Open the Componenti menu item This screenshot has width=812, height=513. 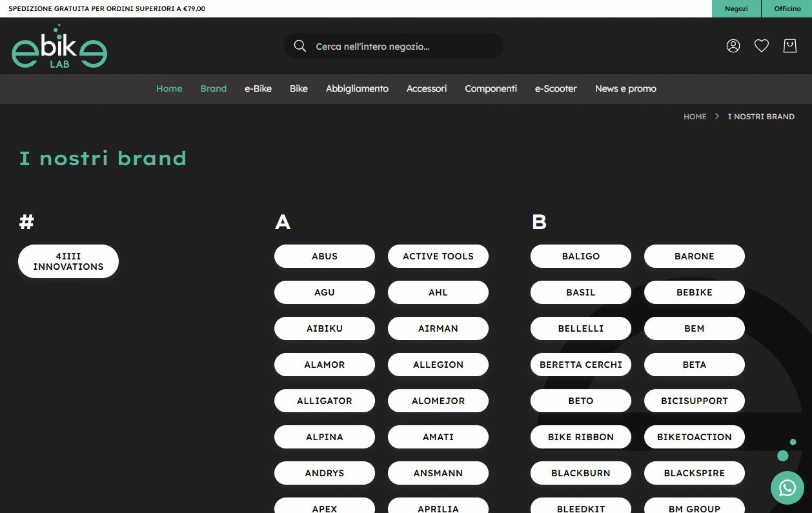coord(491,89)
